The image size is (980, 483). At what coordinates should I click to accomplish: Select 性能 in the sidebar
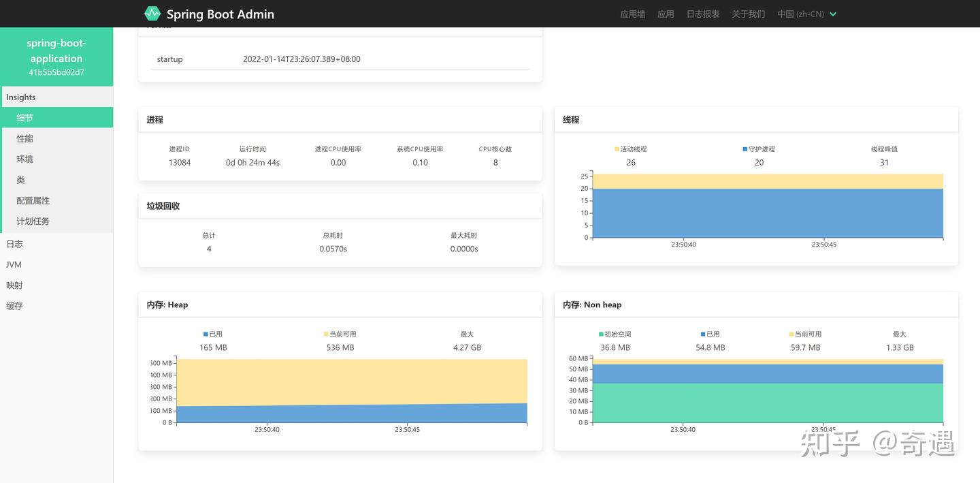coord(24,138)
